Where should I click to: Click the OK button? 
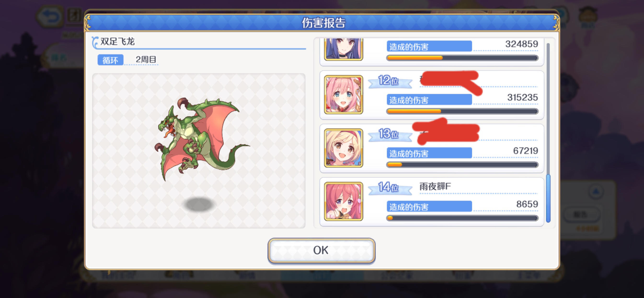click(x=321, y=250)
